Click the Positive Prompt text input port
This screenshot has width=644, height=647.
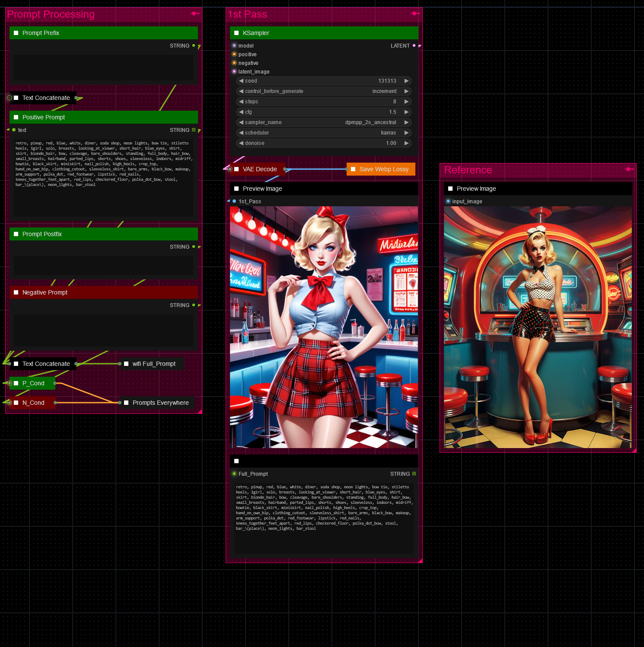(x=14, y=130)
